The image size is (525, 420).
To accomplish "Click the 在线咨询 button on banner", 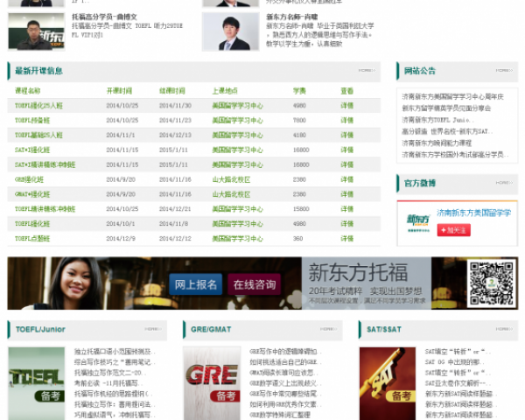I will (x=254, y=284).
